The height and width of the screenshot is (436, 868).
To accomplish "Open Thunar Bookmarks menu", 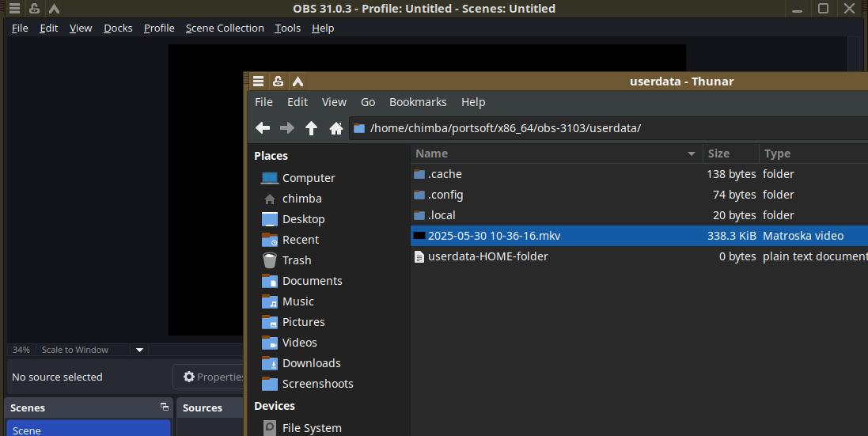I will coord(418,102).
